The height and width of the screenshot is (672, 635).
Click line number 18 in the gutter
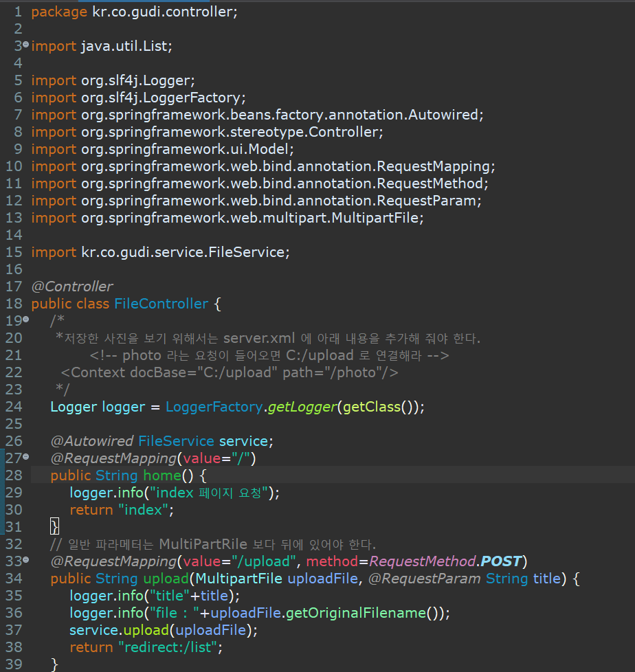(14, 304)
